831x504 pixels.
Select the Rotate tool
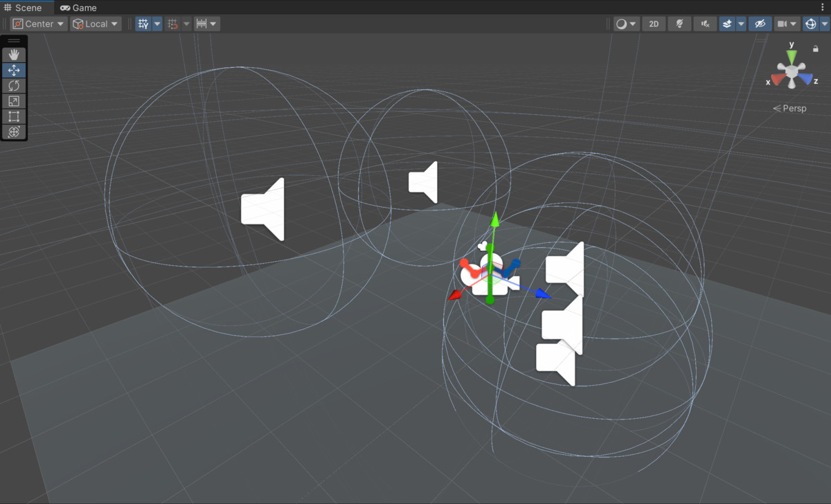tap(14, 85)
